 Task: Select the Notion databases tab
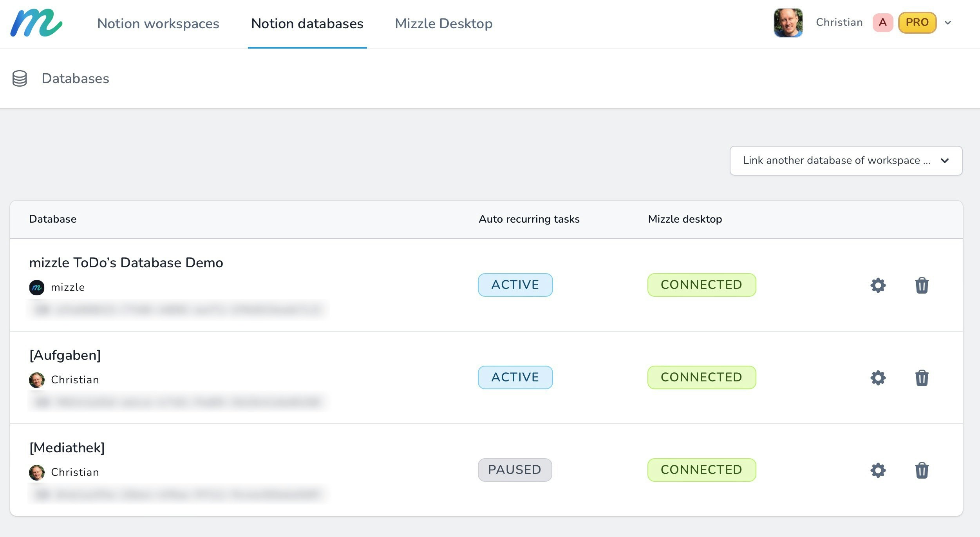(x=307, y=24)
